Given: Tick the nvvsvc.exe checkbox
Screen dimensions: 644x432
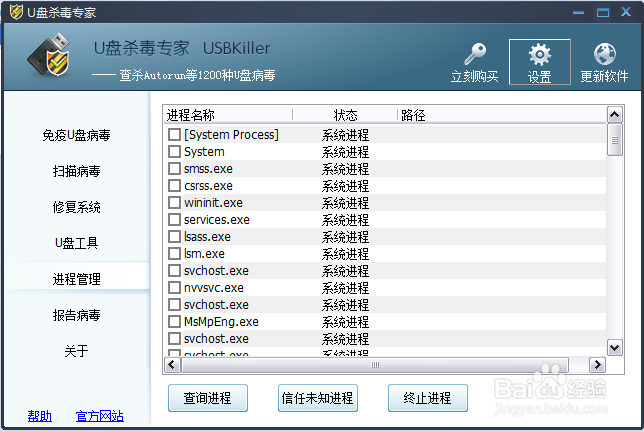Looking at the screenshot, I should click(175, 287).
